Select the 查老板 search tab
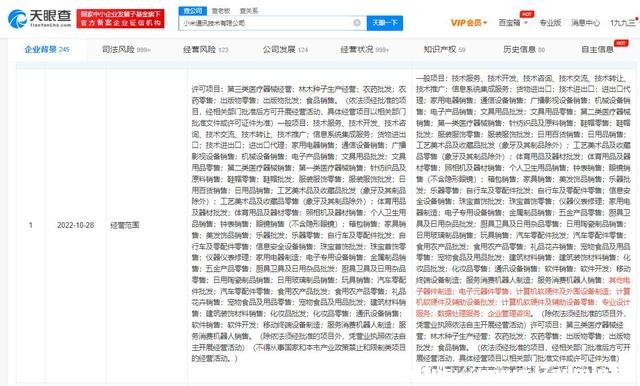The image size is (640, 386). (221, 11)
